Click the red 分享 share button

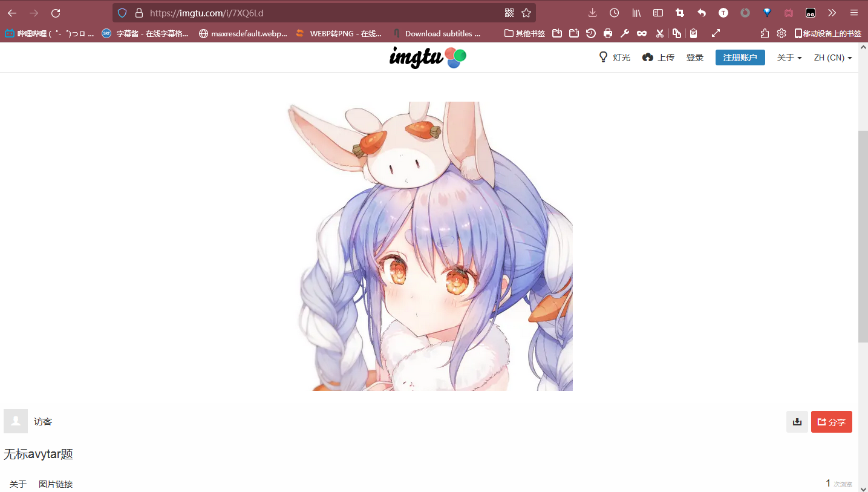pyautogui.click(x=832, y=422)
